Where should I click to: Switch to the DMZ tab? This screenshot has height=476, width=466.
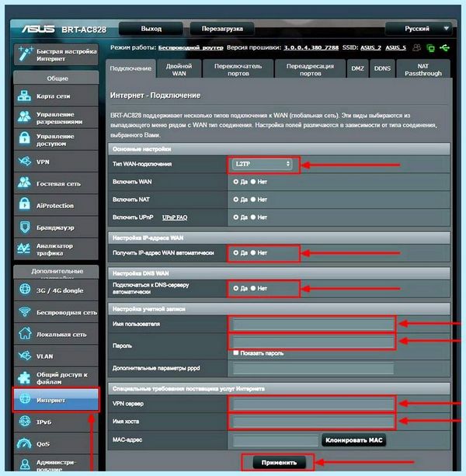tap(357, 68)
